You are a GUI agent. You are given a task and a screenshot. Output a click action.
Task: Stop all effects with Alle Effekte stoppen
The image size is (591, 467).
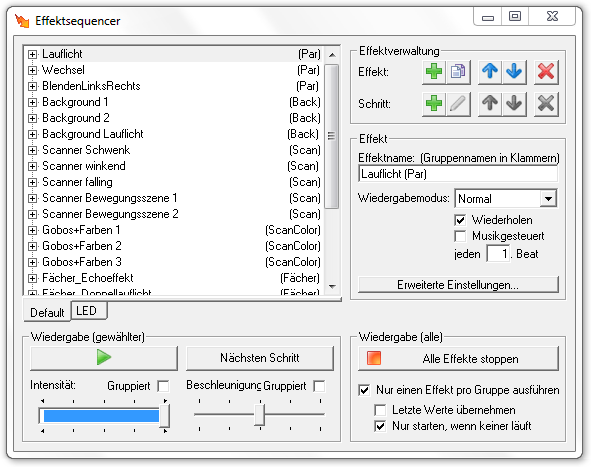coord(458,358)
